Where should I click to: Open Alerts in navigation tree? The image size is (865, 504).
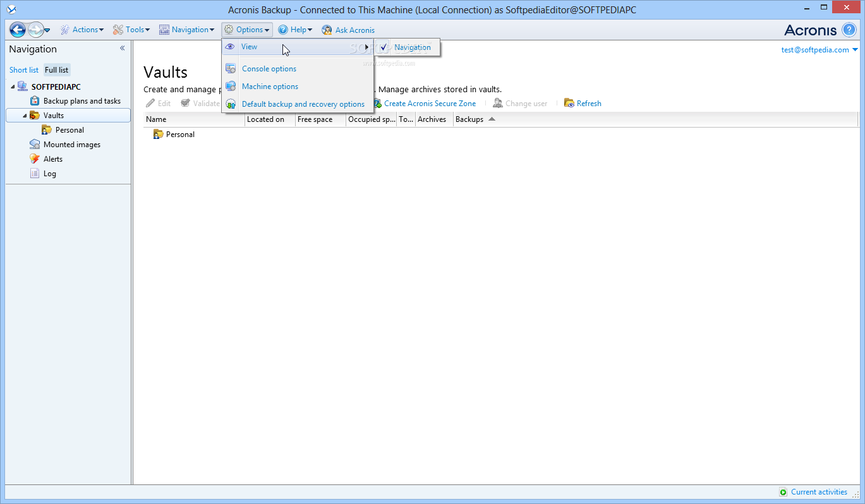(53, 159)
